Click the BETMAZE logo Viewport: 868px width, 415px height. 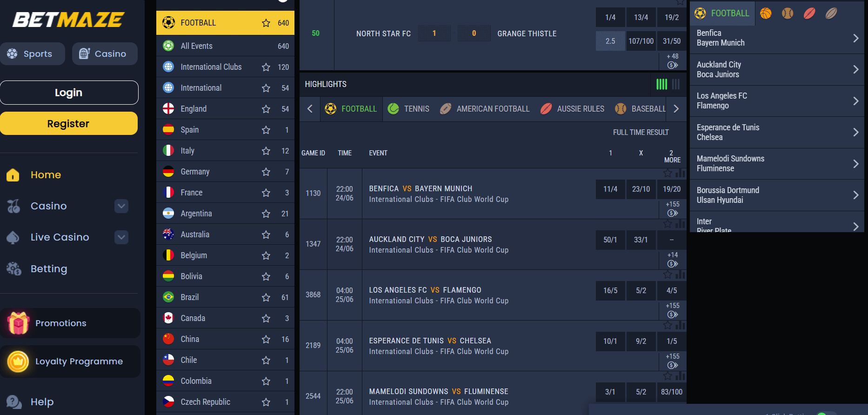(68, 20)
